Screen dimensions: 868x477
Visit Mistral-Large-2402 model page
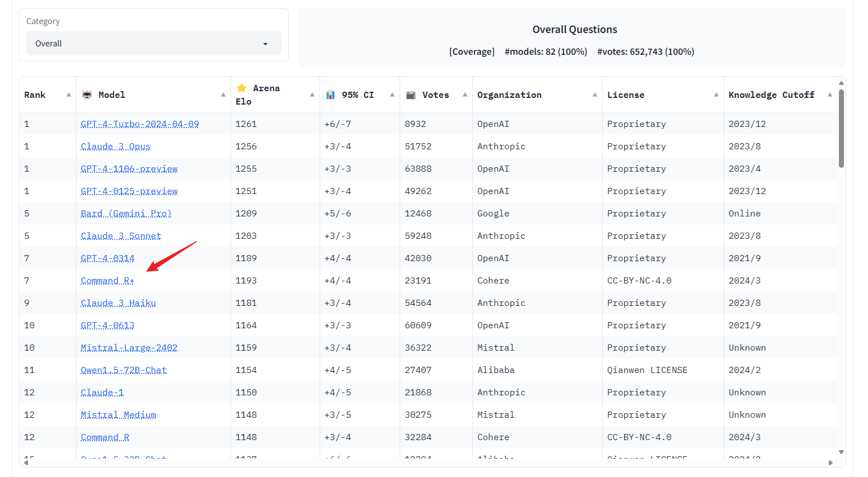129,348
